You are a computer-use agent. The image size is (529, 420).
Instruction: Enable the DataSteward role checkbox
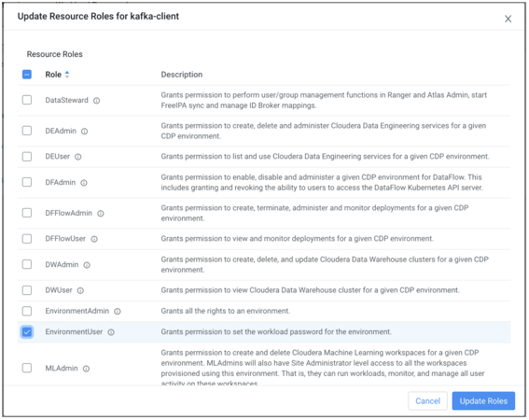[x=27, y=100]
